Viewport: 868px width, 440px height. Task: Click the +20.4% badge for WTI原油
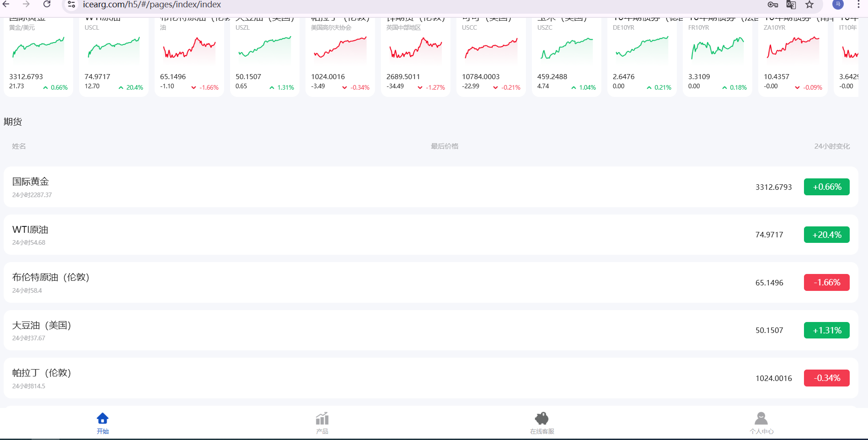click(x=826, y=235)
